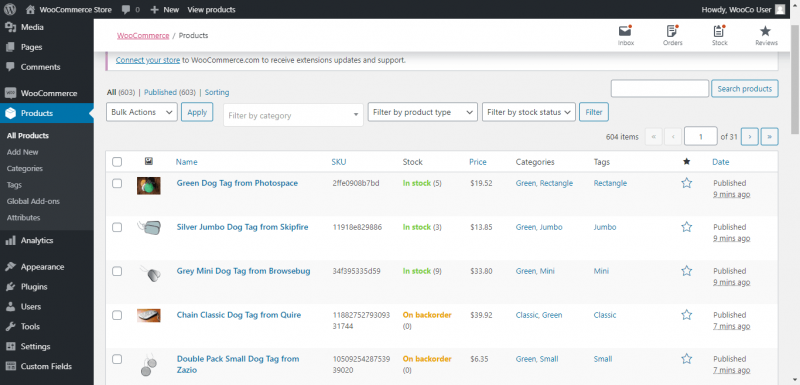Click the comments bubble icon in admin bar

tap(126, 10)
